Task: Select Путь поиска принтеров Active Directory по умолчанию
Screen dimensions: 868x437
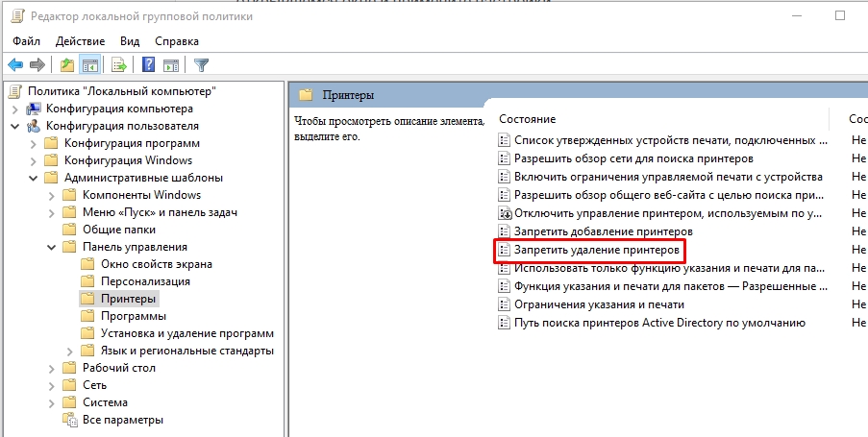Action: (659, 323)
